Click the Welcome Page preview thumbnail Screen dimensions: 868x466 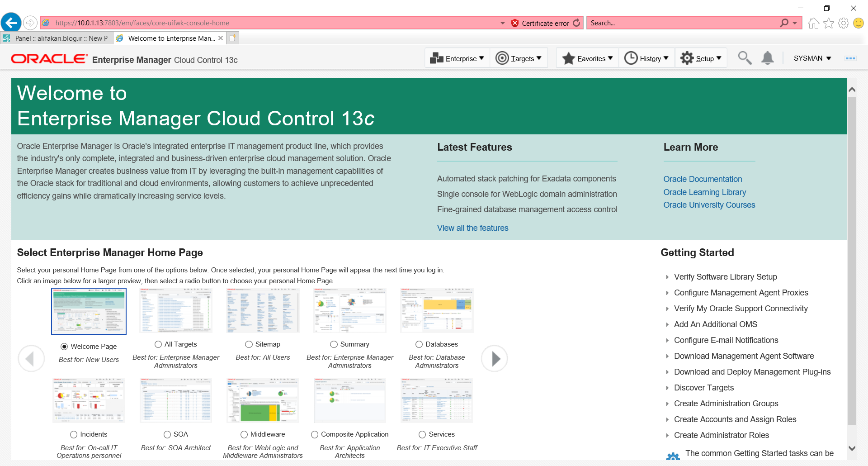pyautogui.click(x=89, y=312)
